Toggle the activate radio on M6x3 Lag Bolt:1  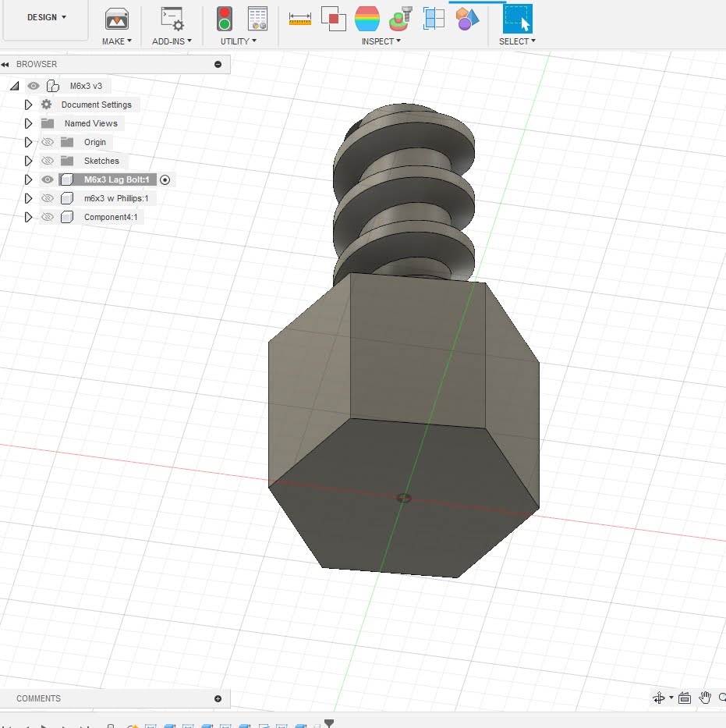coord(165,179)
